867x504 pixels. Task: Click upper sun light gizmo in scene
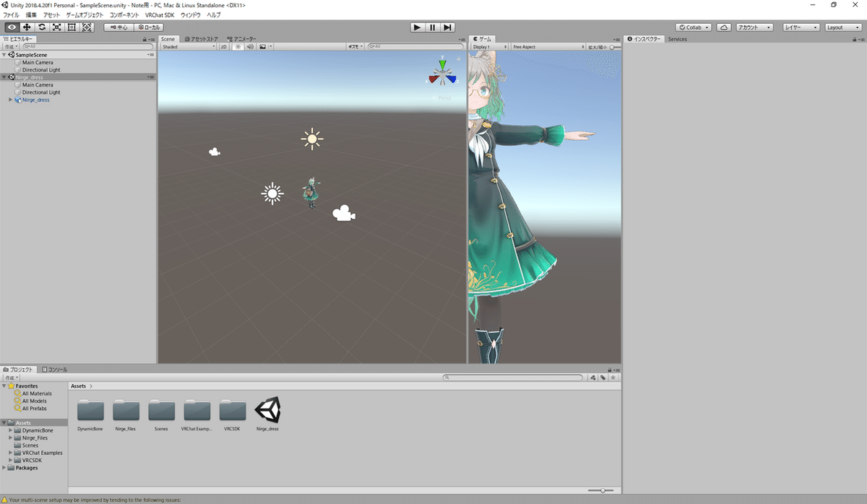[312, 139]
